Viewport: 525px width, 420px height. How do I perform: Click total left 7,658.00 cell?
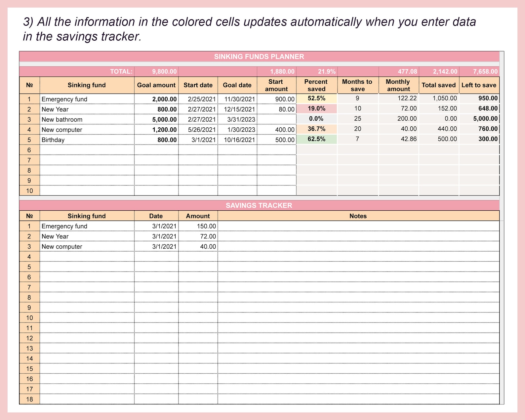click(479, 71)
